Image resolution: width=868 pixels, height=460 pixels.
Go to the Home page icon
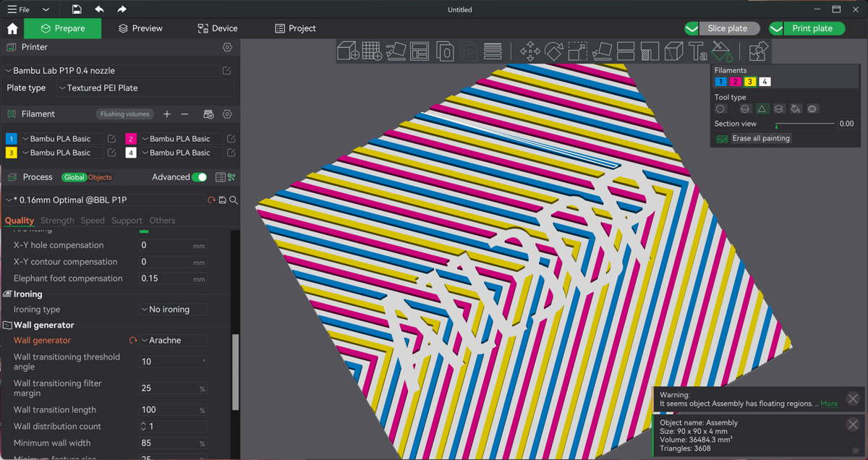click(x=12, y=28)
